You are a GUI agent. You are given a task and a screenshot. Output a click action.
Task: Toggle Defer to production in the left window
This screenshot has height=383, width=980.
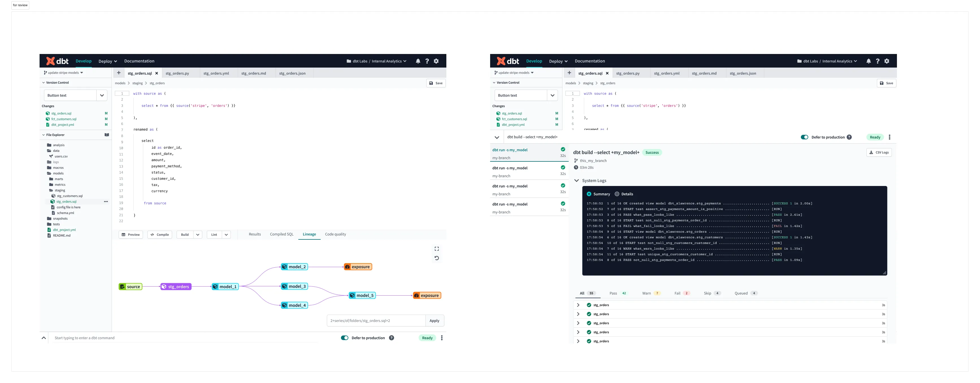[344, 338]
